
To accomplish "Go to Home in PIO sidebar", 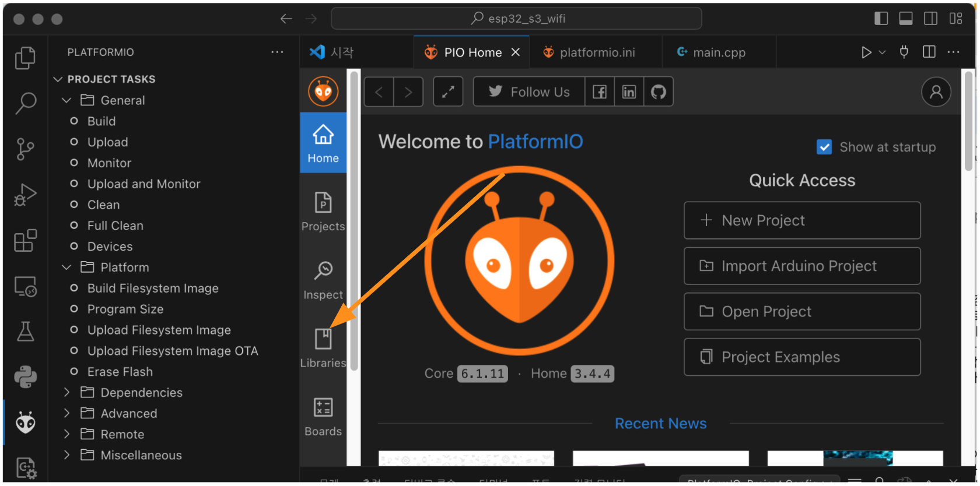I will pos(323,143).
